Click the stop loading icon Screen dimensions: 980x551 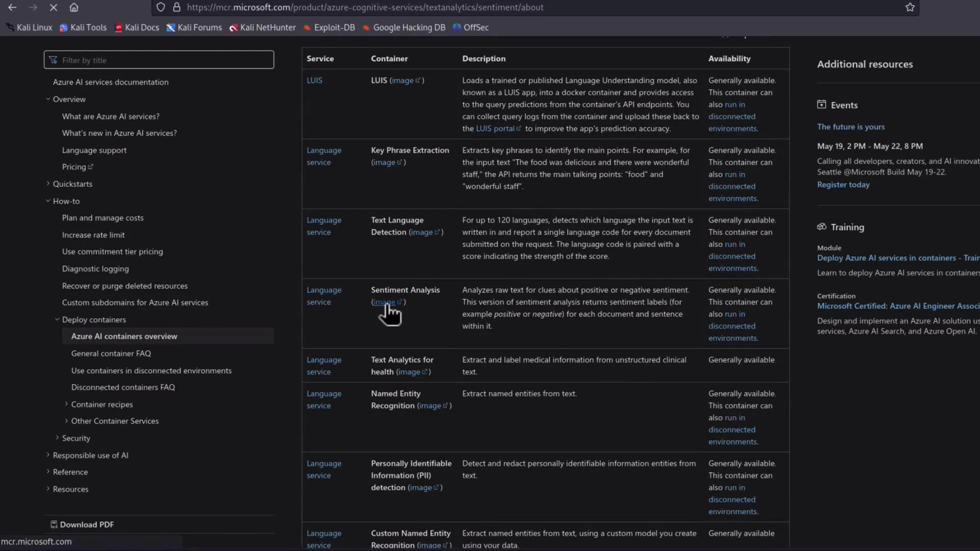(54, 7)
